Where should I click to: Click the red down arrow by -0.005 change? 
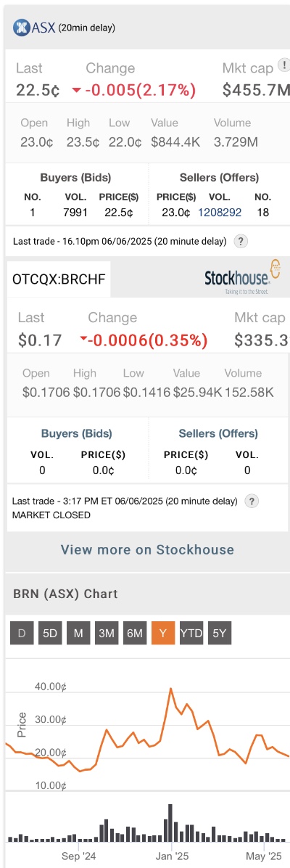click(77, 91)
